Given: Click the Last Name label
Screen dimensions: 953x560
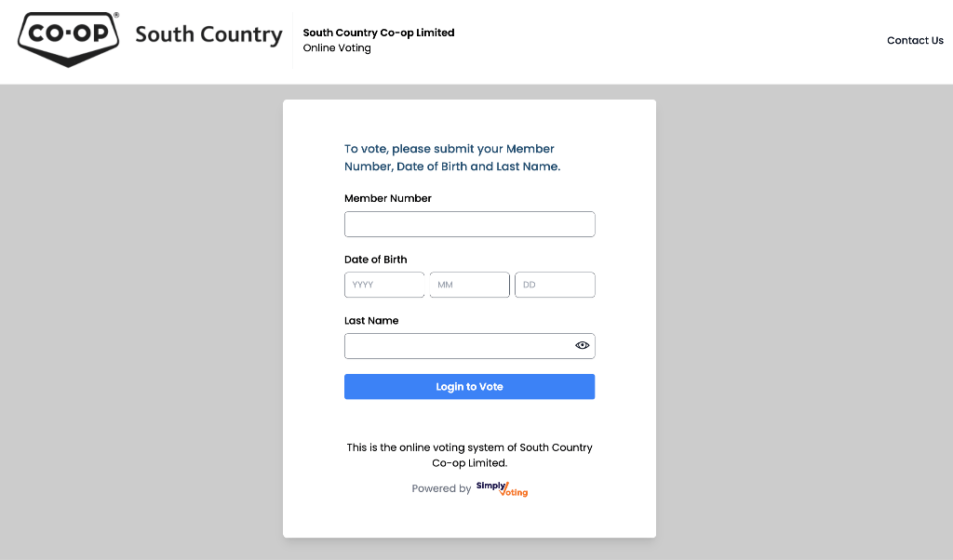Looking at the screenshot, I should pos(371,321).
